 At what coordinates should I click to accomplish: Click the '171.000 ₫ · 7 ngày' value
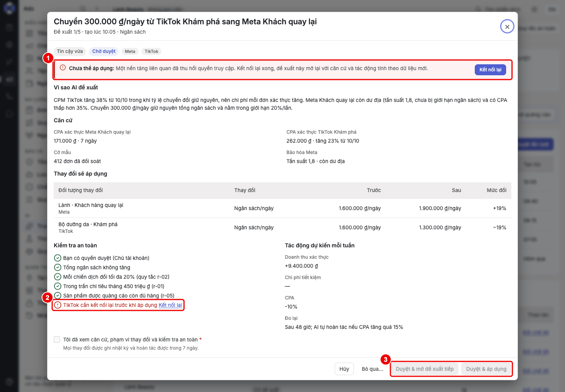75,141
